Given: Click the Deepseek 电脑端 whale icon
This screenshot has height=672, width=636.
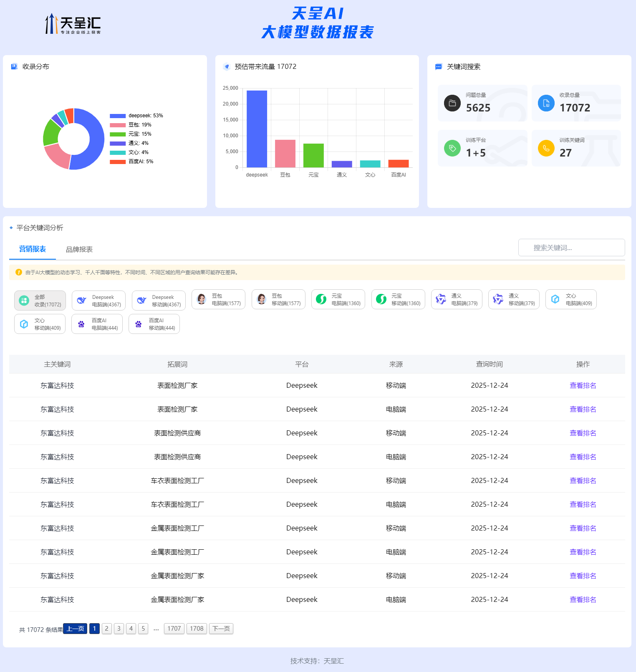Looking at the screenshot, I should [82, 301].
